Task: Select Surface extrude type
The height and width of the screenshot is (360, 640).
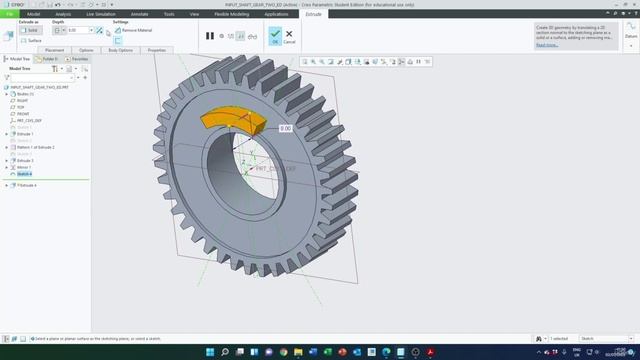Action: point(31,40)
